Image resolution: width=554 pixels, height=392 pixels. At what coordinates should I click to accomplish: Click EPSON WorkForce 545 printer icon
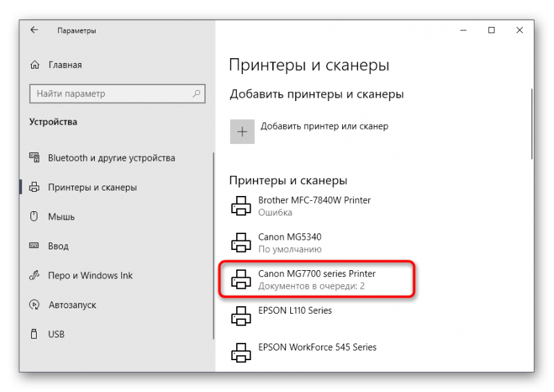click(x=241, y=353)
